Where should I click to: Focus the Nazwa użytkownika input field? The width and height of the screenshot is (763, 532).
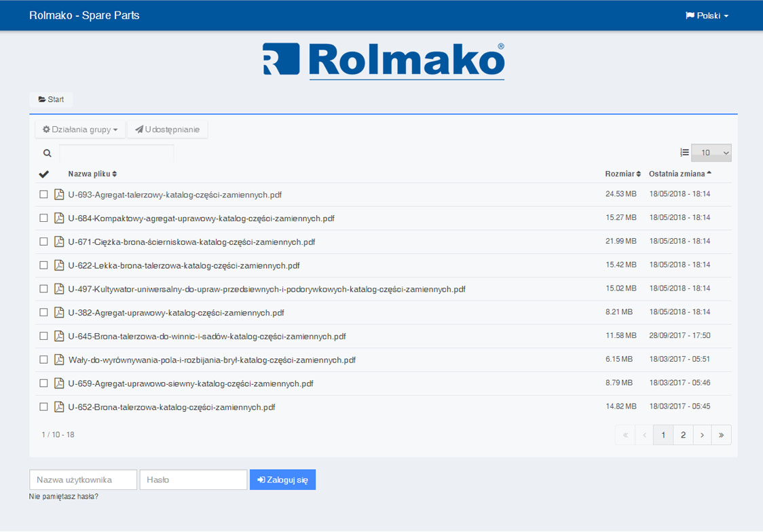coord(83,480)
